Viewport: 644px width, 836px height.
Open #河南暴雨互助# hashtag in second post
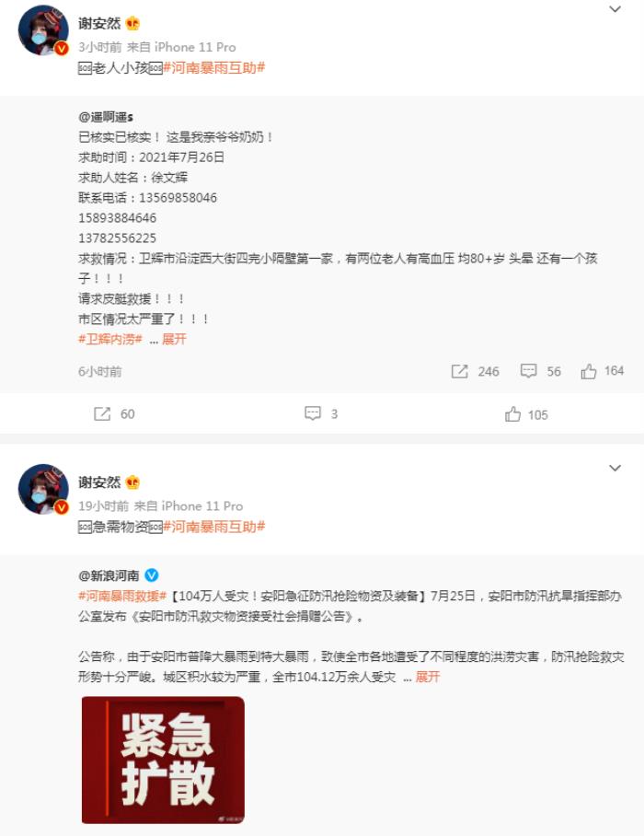[x=214, y=527]
